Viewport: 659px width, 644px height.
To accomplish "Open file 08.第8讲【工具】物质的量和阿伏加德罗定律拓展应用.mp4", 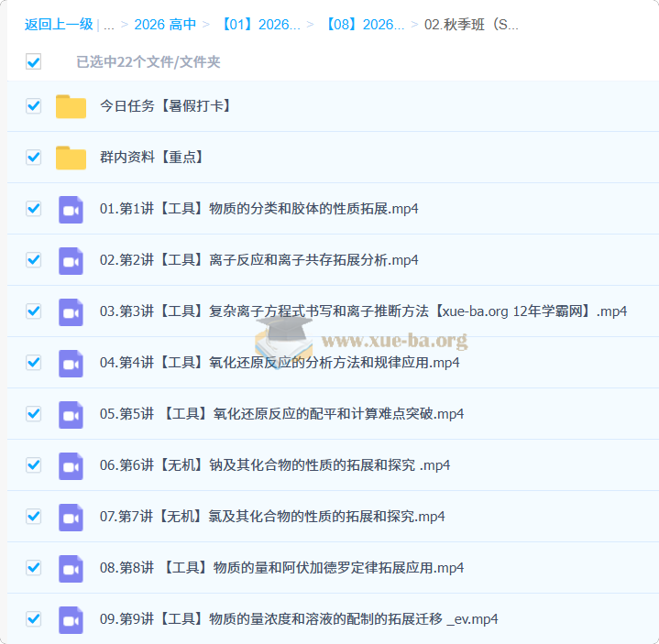I will (x=281, y=568).
